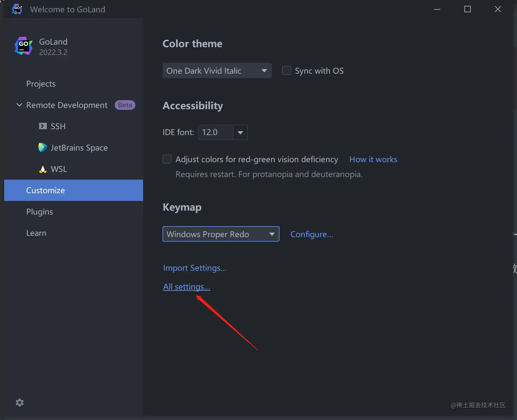This screenshot has width=517, height=420.
Task: Click the Import Settings link
Action: tap(195, 268)
